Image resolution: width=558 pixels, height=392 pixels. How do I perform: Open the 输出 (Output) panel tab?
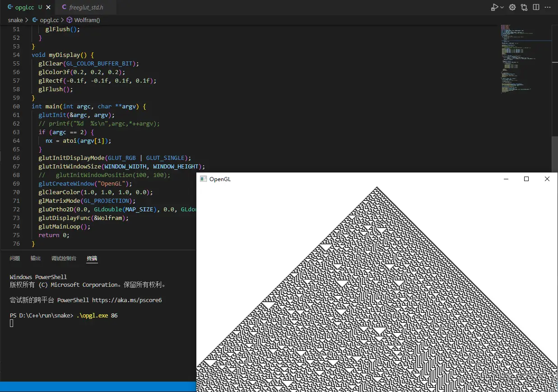coord(36,258)
